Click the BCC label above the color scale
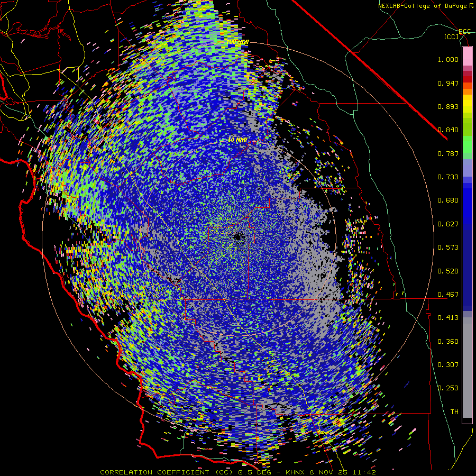The image size is (476, 476). (x=464, y=32)
